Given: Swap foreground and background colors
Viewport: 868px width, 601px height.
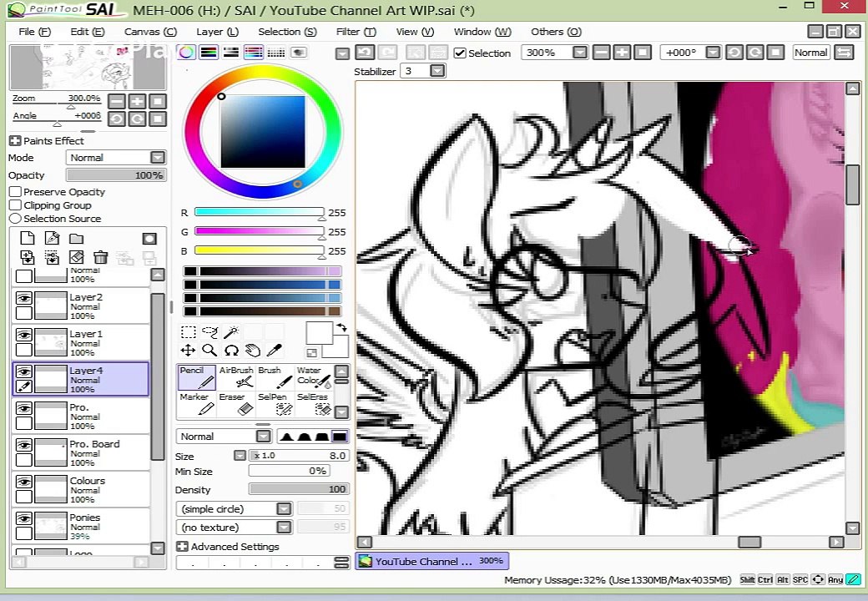Looking at the screenshot, I should pos(341,327).
